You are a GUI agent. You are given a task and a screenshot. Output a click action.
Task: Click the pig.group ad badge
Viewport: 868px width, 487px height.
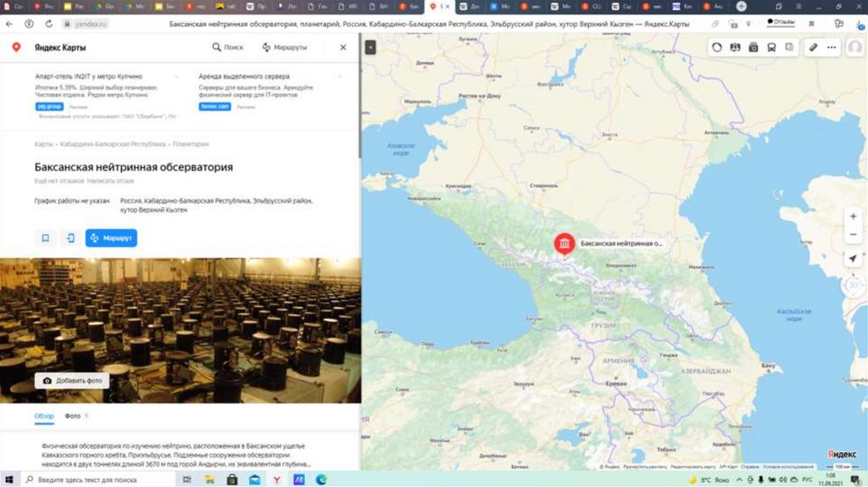click(49, 106)
